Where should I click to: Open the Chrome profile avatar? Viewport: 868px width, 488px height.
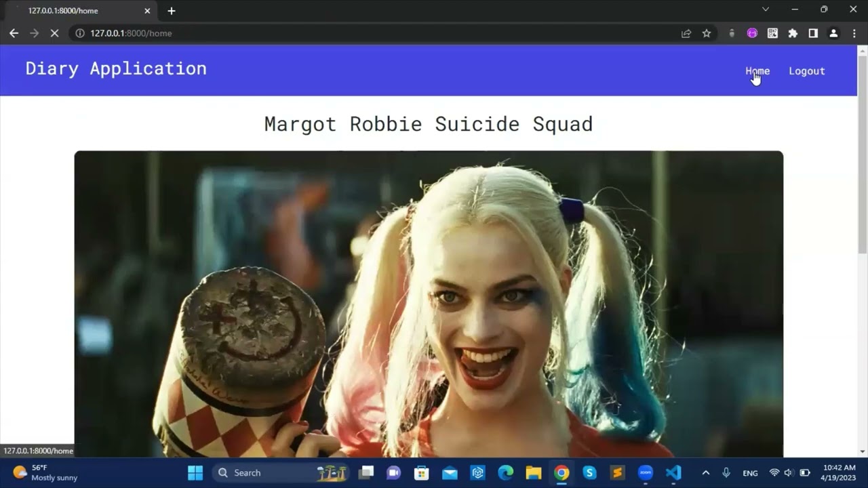(833, 33)
